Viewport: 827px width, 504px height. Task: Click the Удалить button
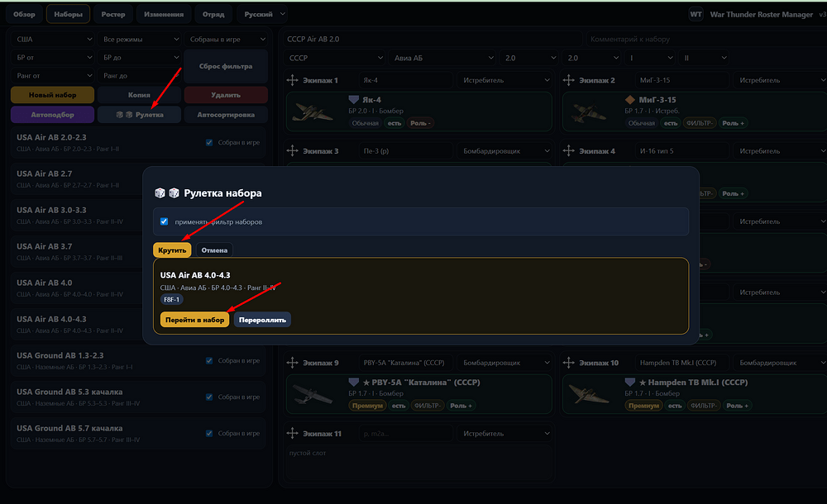226,95
